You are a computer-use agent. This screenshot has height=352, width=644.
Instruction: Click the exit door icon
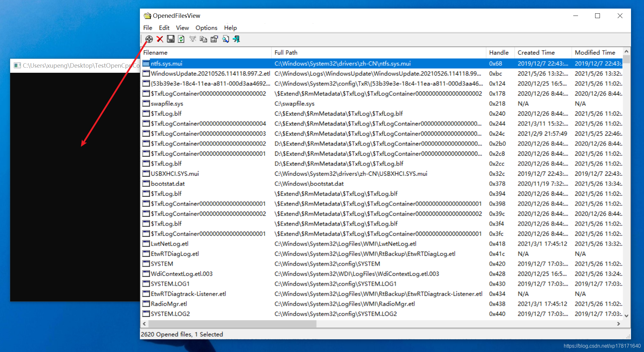(x=236, y=39)
